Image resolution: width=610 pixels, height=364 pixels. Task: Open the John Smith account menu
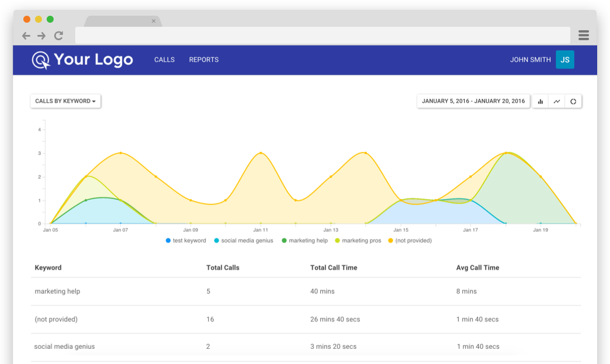click(x=530, y=60)
